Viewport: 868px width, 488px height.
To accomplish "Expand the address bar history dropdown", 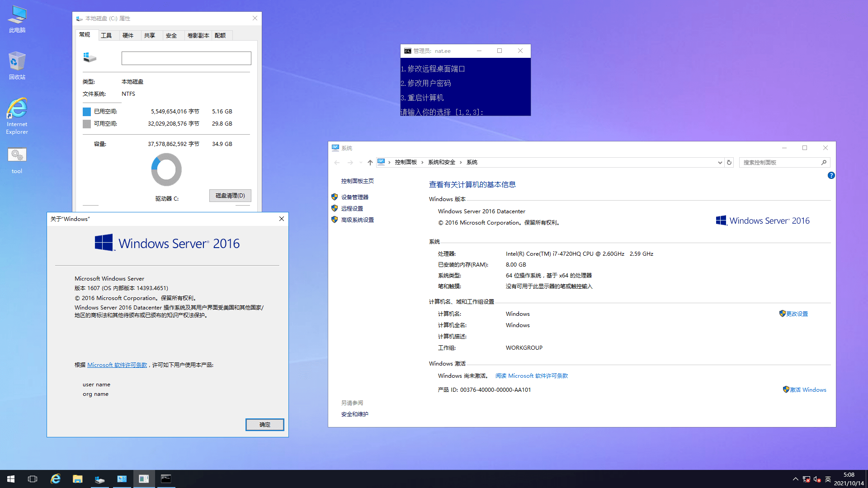I will (x=720, y=162).
